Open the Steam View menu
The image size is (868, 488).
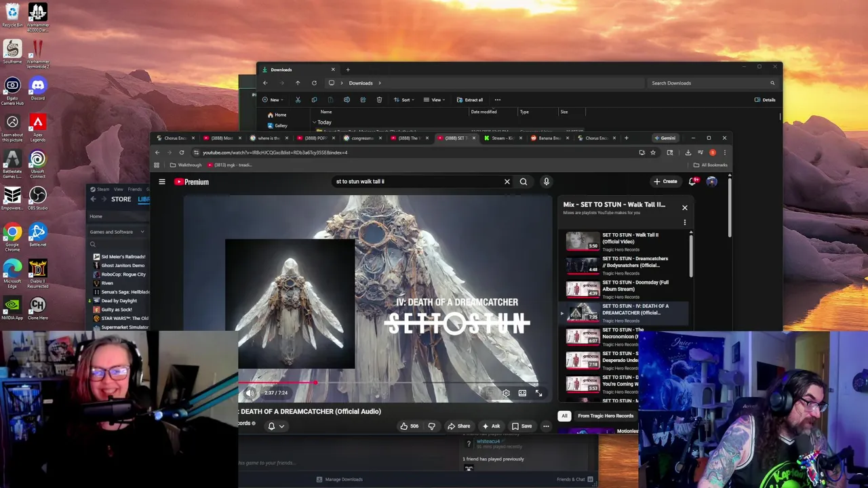[x=119, y=189]
